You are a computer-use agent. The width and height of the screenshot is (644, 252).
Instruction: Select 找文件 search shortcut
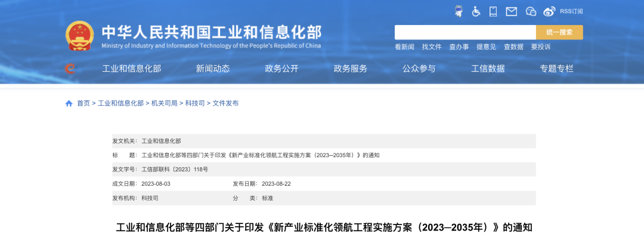coord(432,47)
